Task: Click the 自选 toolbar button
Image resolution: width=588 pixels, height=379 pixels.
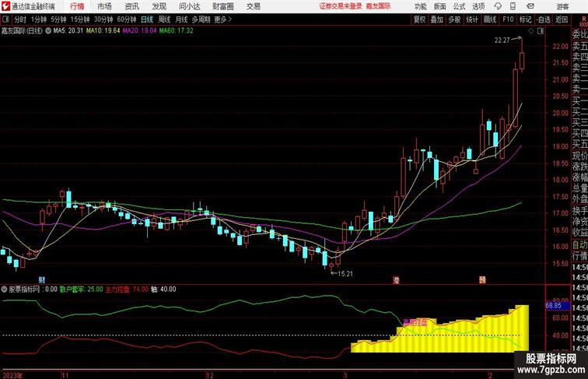Action: point(544,19)
